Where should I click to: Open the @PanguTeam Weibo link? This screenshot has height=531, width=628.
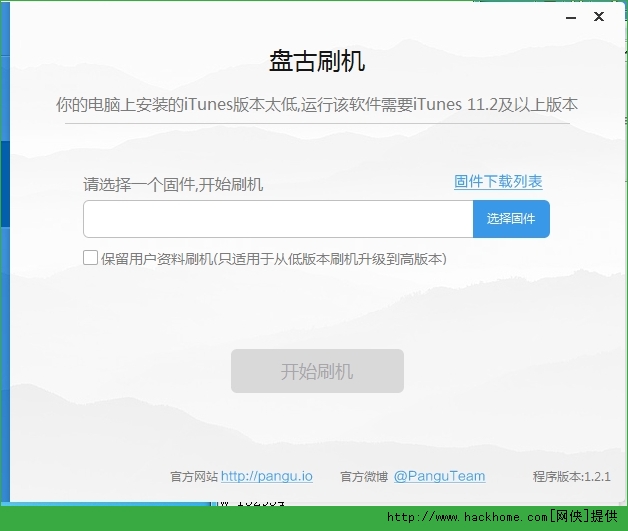(x=439, y=476)
